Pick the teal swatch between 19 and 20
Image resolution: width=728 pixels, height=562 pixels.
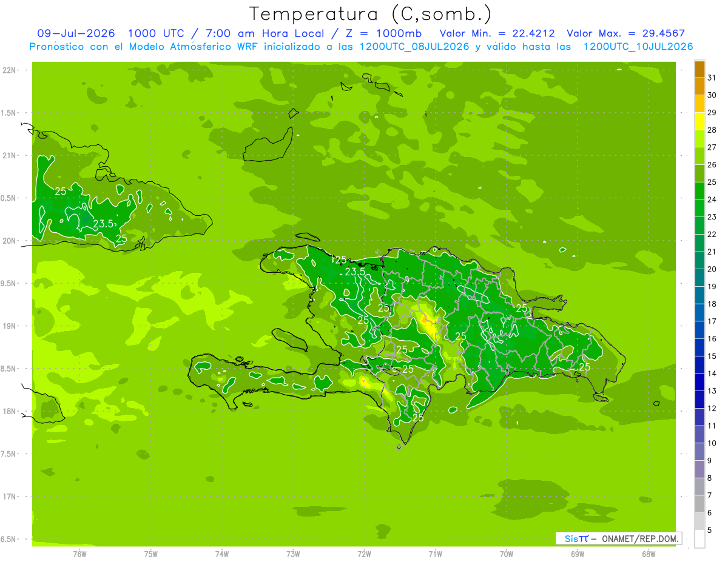(699, 278)
